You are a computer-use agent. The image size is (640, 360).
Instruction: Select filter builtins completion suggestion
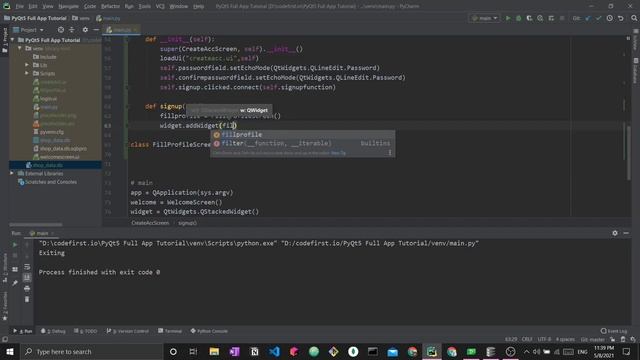tap(302, 143)
